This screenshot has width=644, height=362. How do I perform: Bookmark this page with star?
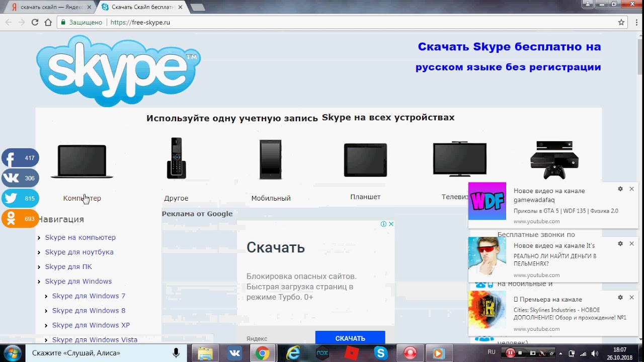click(x=621, y=22)
